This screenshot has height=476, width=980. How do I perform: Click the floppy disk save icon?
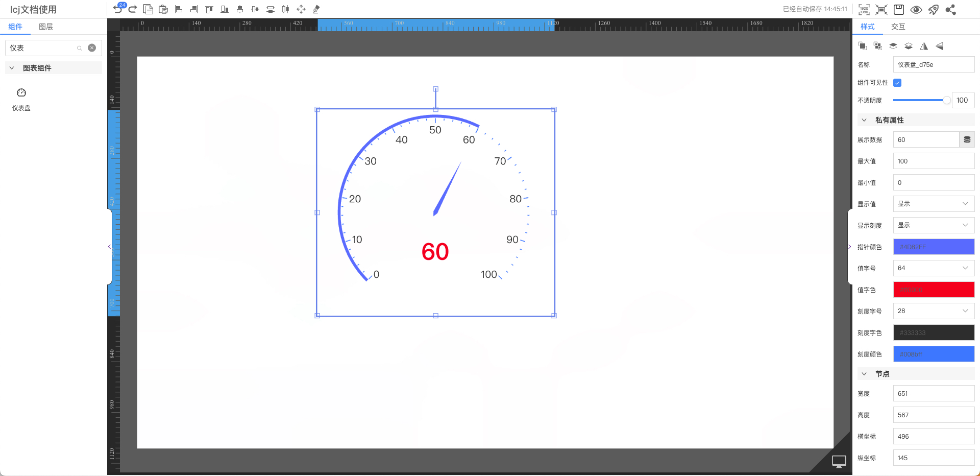click(899, 9)
